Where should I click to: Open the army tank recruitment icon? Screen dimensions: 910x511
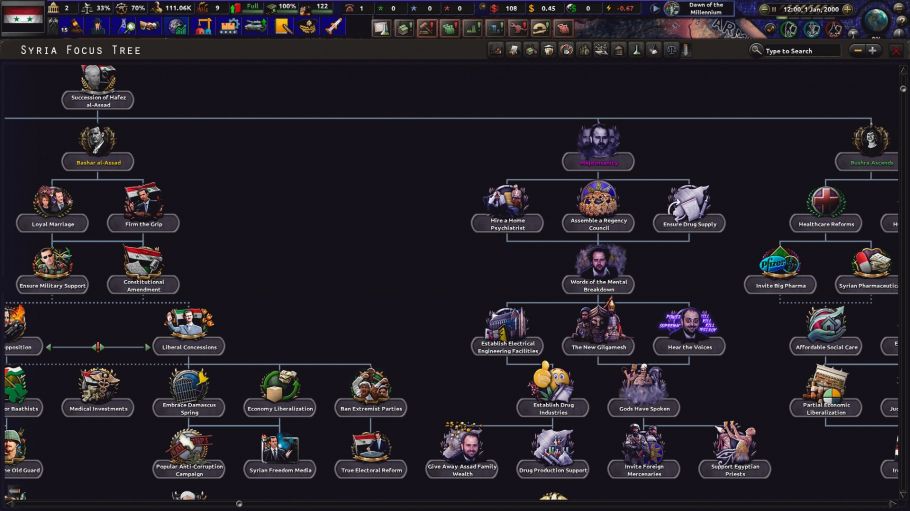(255, 27)
